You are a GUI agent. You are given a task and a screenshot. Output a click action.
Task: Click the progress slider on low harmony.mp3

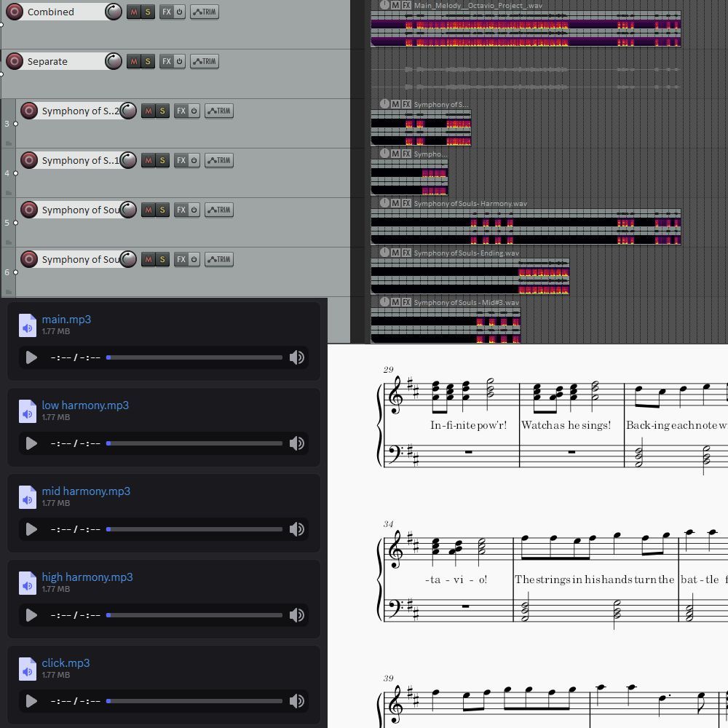pyautogui.click(x=194, y=443)
